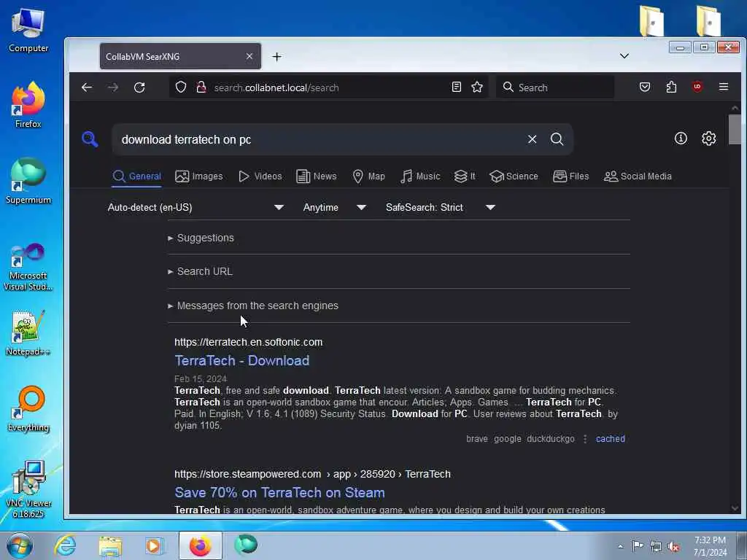Open the vertical dots menu beside cached
Viewport: 747px width, 560px height.
(x=585, y=438)
